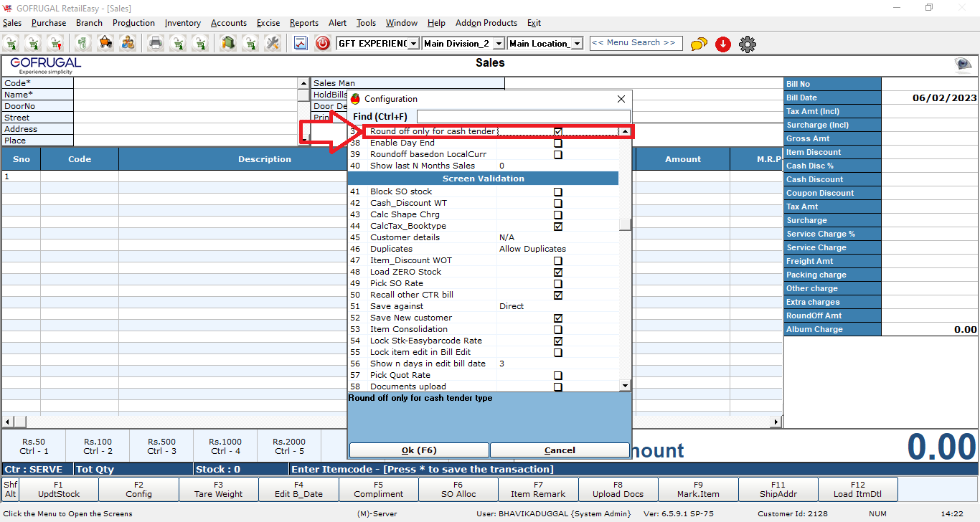Toggle the Load ZERO Stock checkbox
The image size is (980, 522).
pos(558,272)
